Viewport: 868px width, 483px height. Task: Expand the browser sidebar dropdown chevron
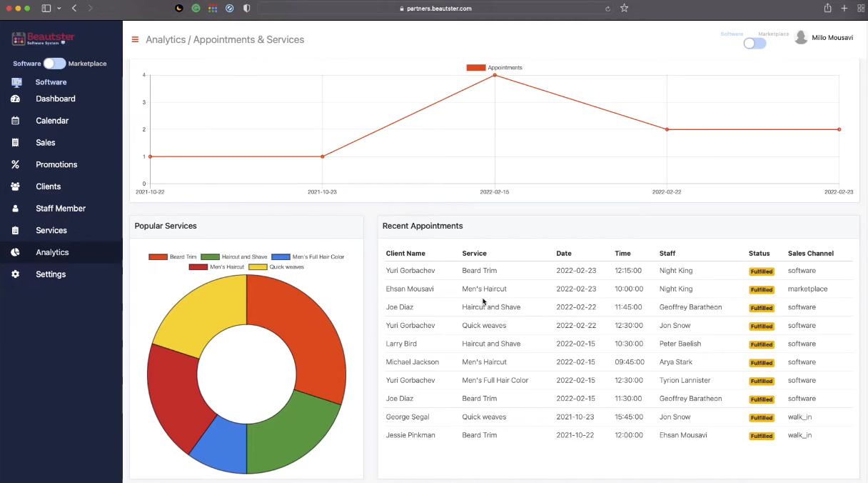tap(59, 9)
